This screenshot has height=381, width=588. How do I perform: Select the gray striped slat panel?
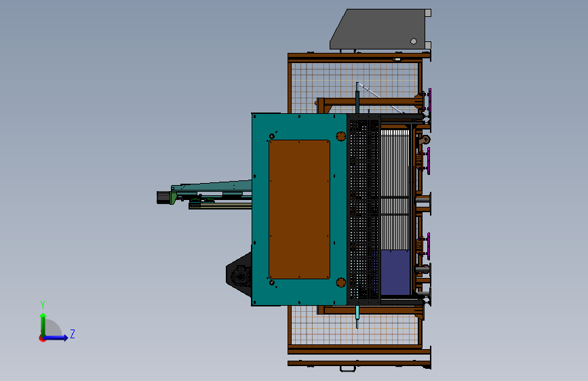click(395, 190)
